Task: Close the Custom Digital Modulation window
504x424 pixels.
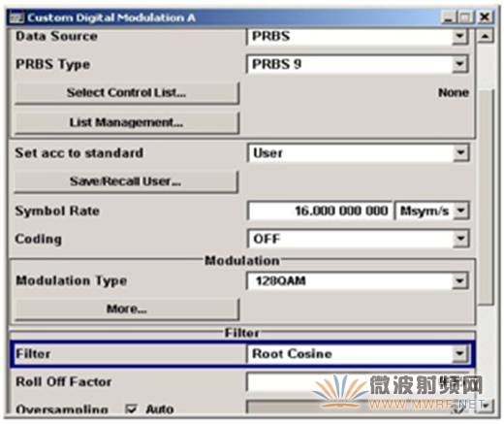Action: [x=485, y=17]
